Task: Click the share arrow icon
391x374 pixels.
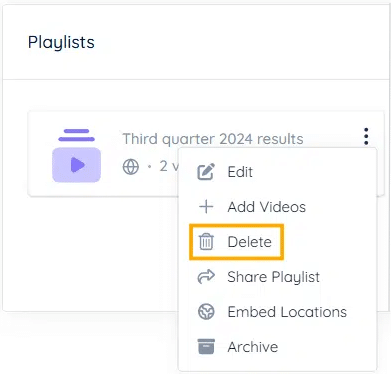Action: tap(206, 277)
